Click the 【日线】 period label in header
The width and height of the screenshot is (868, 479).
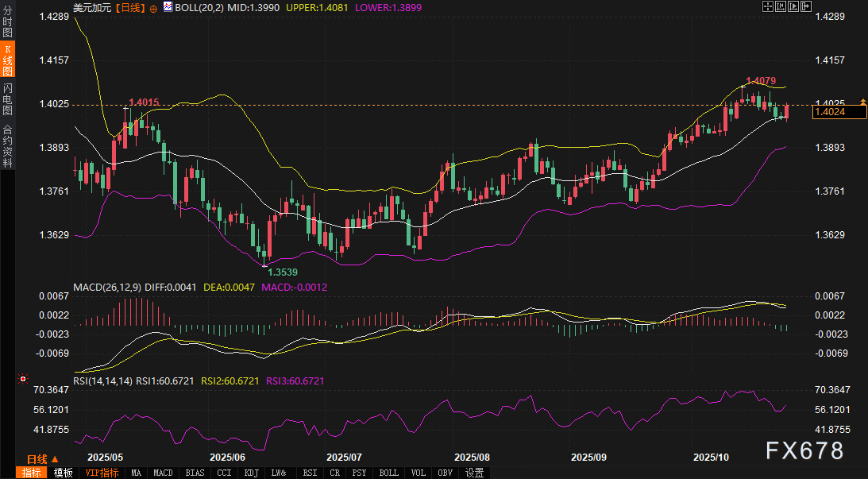130,7
